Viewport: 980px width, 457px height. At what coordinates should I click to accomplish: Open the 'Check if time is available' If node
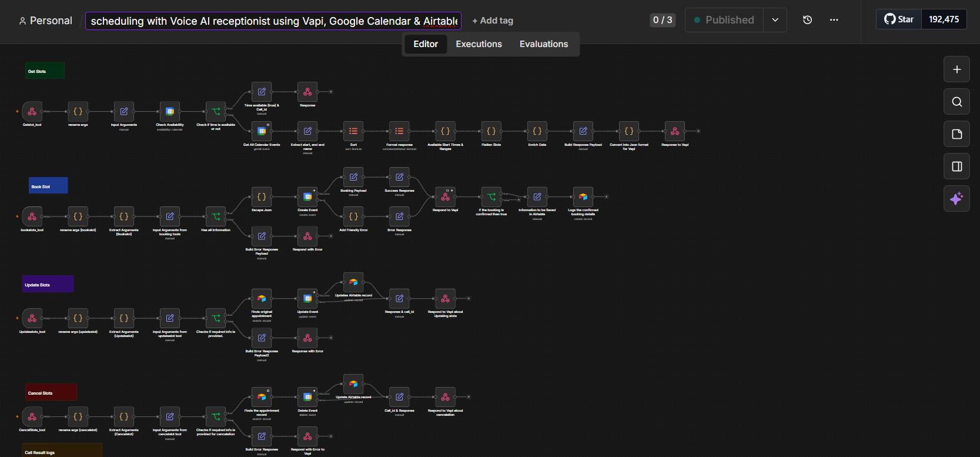216,111
